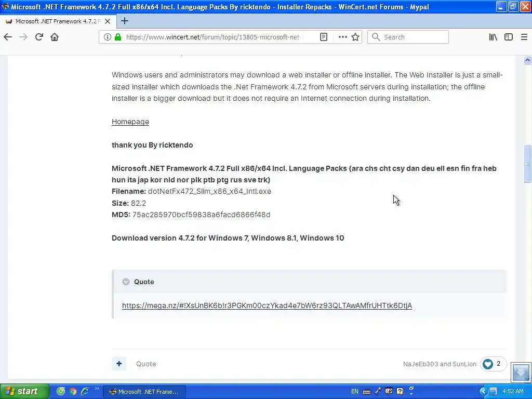
Task: Open the Windows Start menu
Action: click(24, 391)
